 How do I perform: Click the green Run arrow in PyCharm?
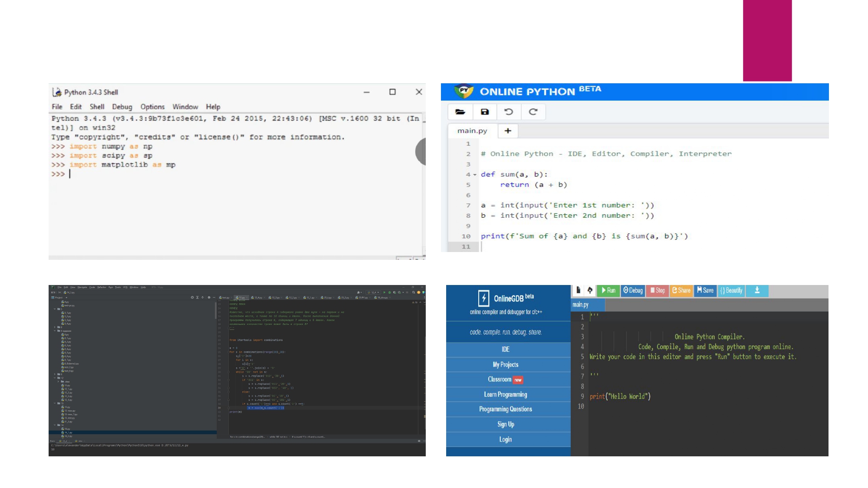[x=385, y=292]
